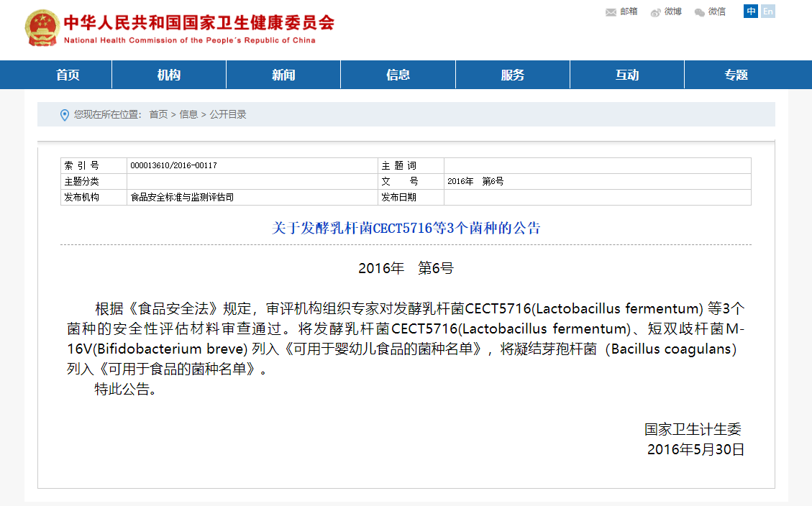Open 公开目录 breadcrumb link
812x506 pixels.
(x=228, y=115)
